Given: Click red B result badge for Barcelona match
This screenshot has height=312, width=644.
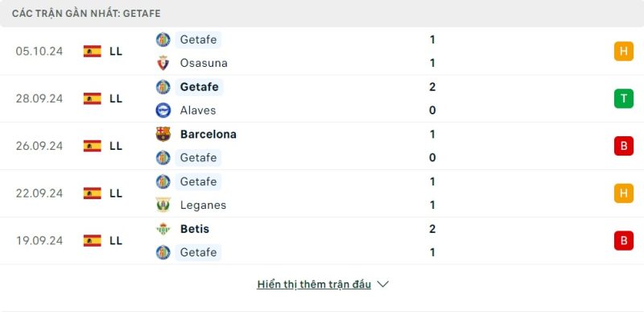Looking at the screenshot, I should point(623,146).
